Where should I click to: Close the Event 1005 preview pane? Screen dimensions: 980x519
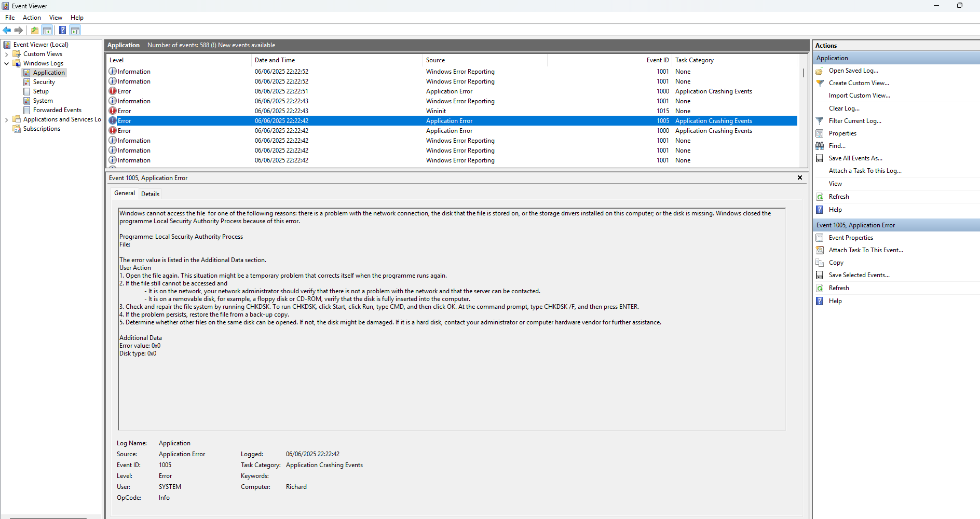coord(800,177)
